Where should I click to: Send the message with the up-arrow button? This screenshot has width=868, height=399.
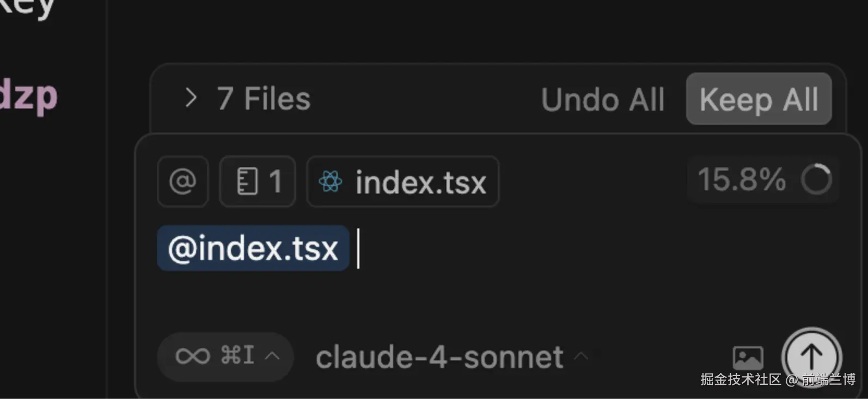tap(811, 357)
